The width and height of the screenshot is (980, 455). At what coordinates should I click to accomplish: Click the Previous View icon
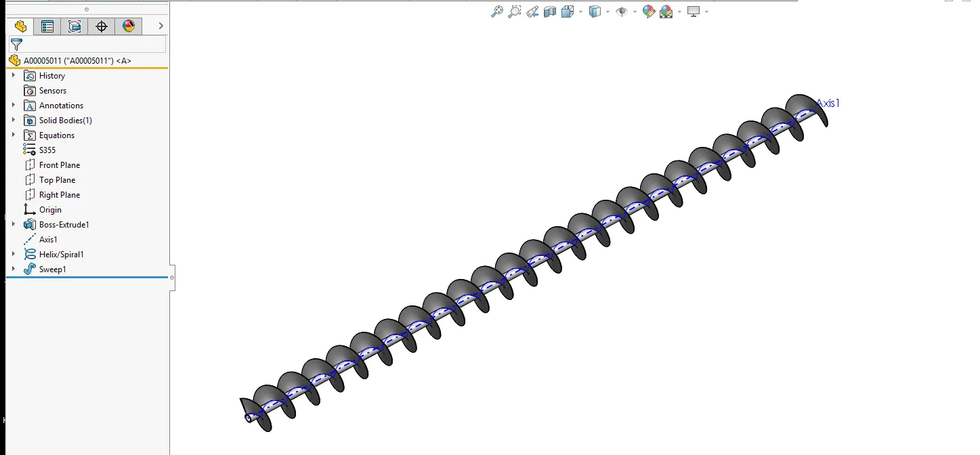pyautogui.click(x=532, y=12)
